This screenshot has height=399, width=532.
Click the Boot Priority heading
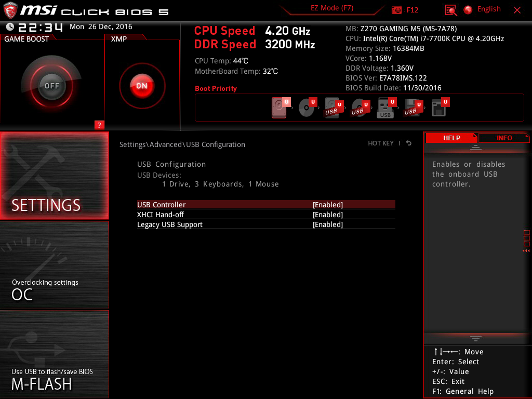point(216,88)
